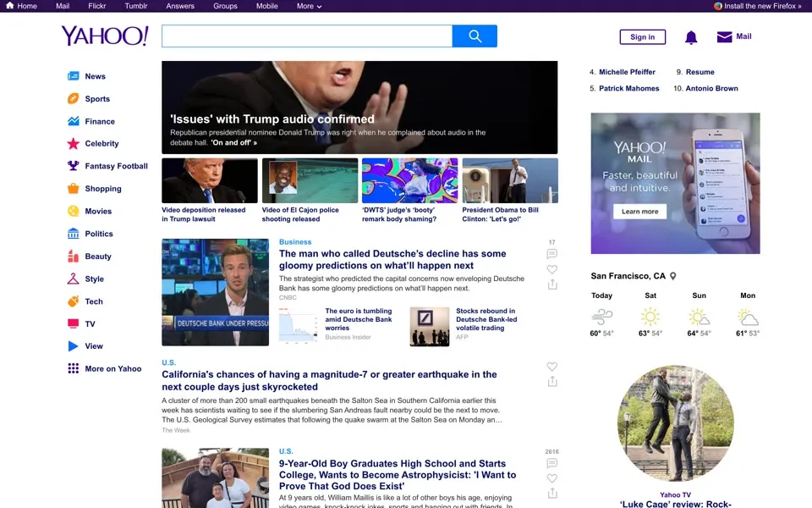The height and width of the screenshot is (508, 812).
Task: Open Mail in the top navigation bar
Action: (x=63, y=6)
